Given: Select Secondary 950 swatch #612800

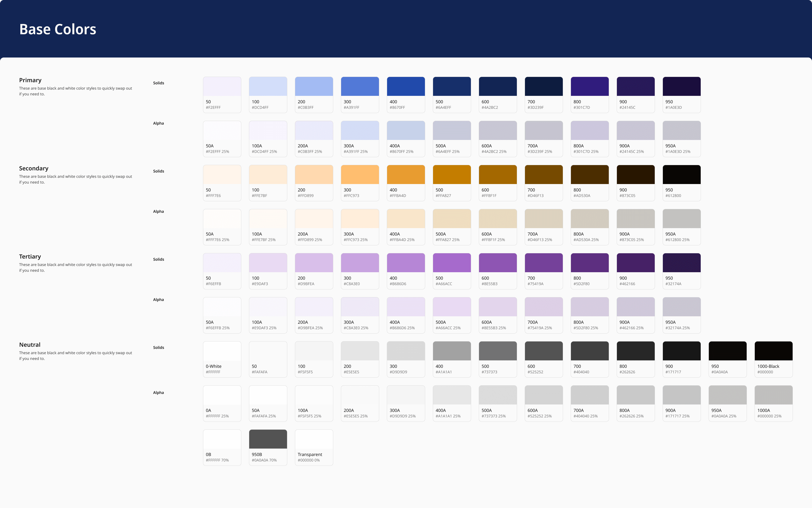Looking at the screenshot, I should pos(682,183).
